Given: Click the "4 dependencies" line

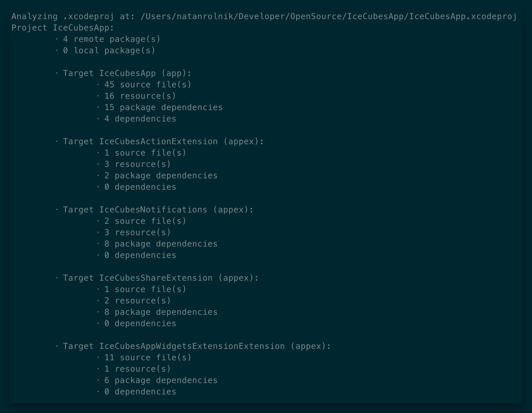Looking at the screenshot, I should point(140,119).
